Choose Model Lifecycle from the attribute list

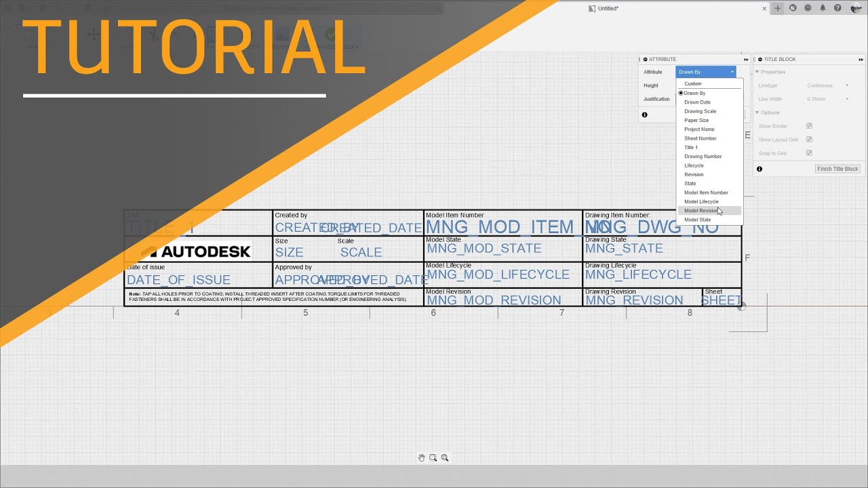click(x=709, y=201)
